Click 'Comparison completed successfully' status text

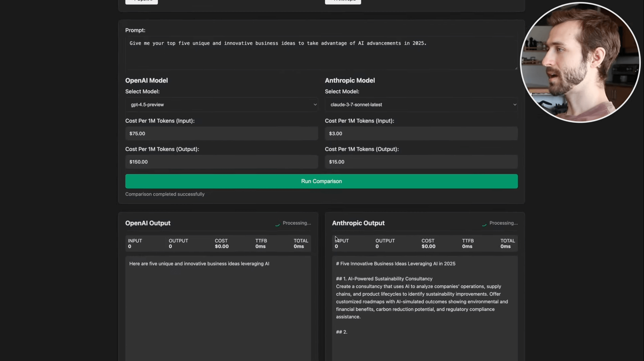point(165,194)
